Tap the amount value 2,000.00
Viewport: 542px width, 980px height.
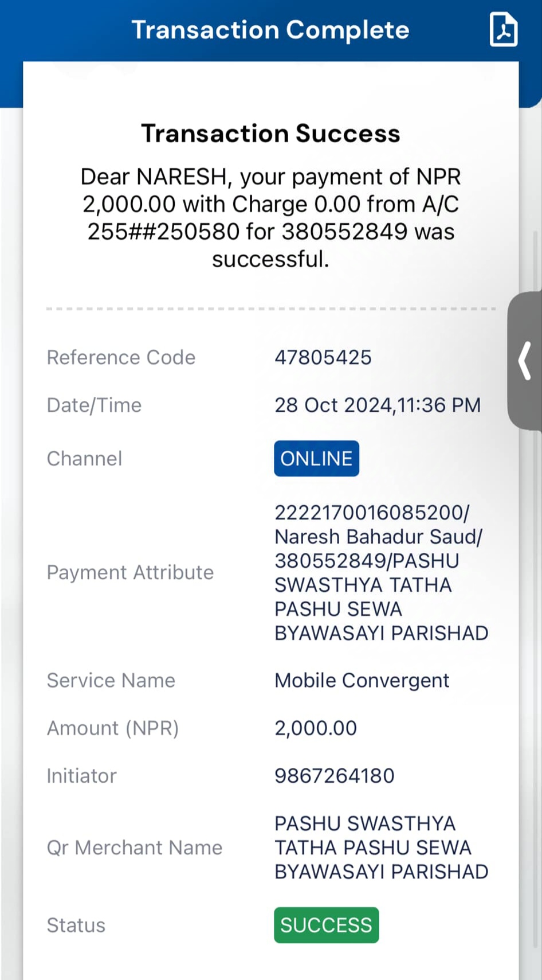pyautogui.click(x=316, y=728)
